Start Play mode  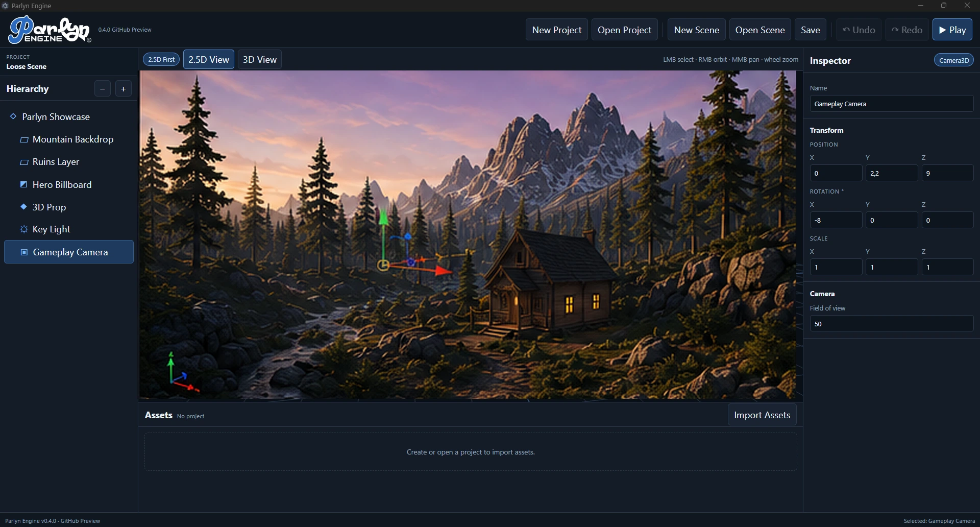click(952, 30)
